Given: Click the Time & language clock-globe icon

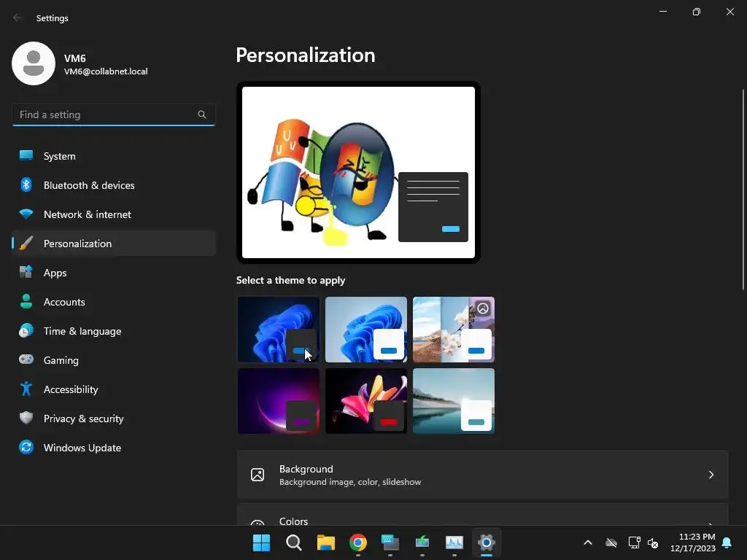Looking at the screenshot, I should tap(26, 330).
